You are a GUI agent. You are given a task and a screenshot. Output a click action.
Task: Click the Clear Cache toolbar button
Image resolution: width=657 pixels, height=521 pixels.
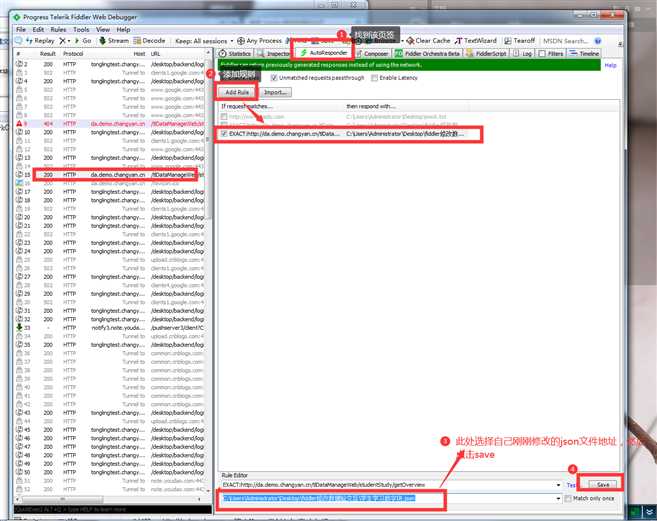pos(428,41)
